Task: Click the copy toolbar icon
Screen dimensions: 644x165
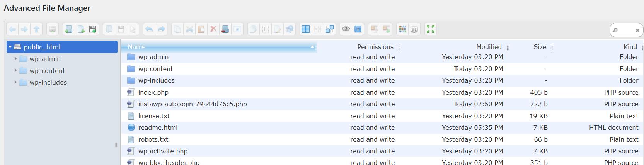Action: [x=177, y=29]
